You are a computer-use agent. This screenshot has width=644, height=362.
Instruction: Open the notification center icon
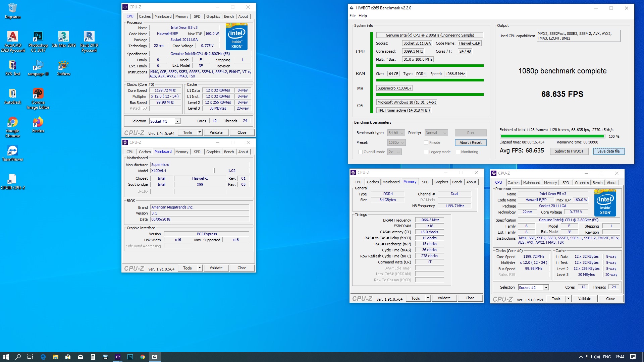click(633, 357)
